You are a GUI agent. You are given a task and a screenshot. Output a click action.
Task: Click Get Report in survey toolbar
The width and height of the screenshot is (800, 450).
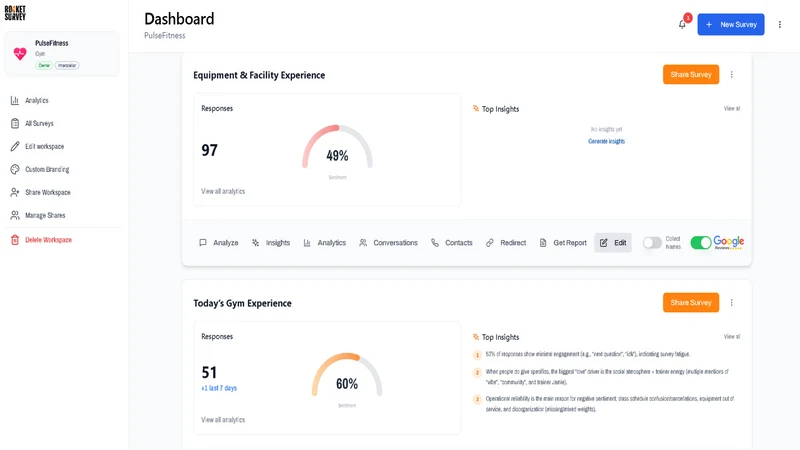(x=563, y=243)
